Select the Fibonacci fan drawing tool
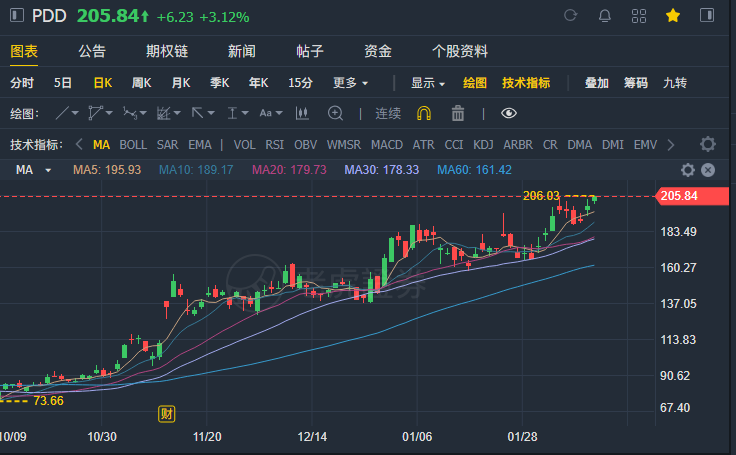This screenshot has width=736, height=455. pos(164,113)
